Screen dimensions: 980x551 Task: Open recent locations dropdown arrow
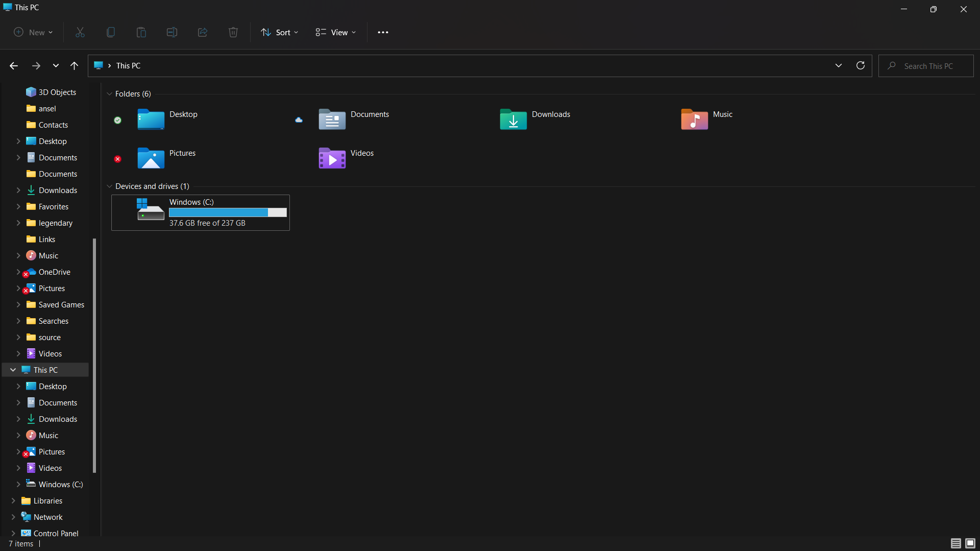tap(56, 66)
